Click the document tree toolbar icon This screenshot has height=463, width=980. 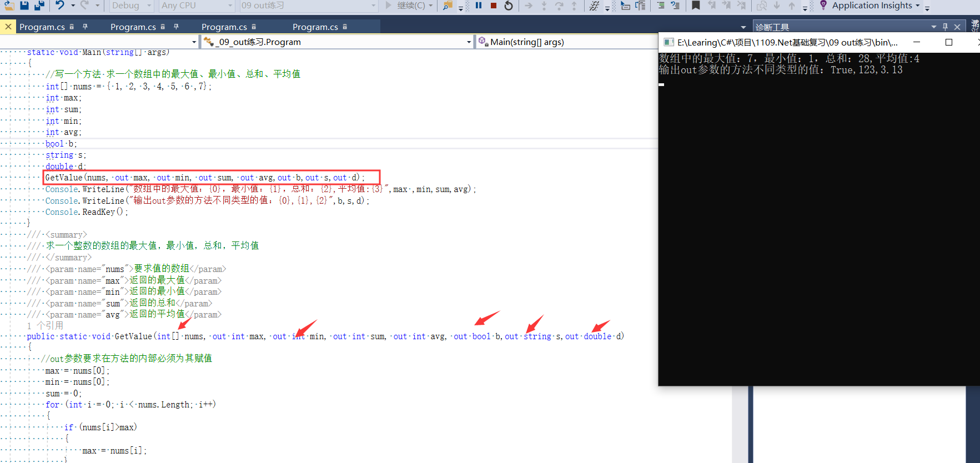click(640, 6)
